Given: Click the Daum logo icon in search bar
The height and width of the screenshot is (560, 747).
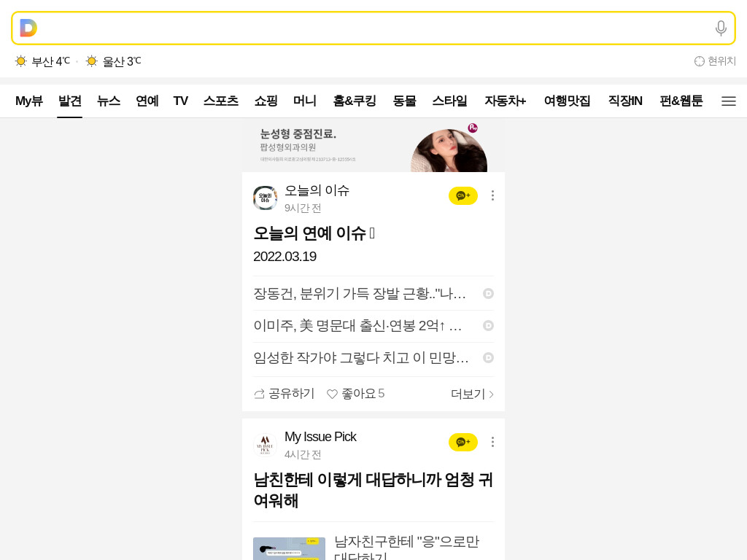Looking at the screenshot, I should pos(28,28).
